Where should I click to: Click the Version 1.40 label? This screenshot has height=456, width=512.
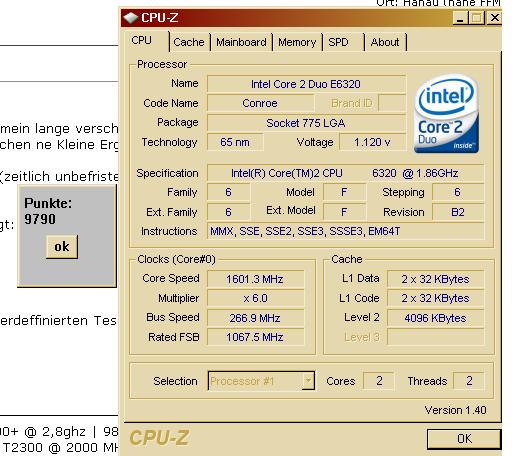(455, 410)
